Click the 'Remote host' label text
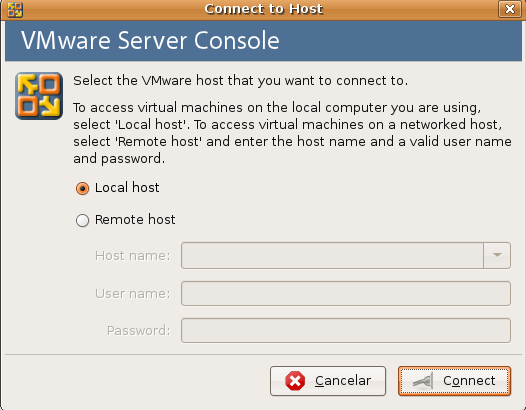526x410 pixels. coord(135,220)
